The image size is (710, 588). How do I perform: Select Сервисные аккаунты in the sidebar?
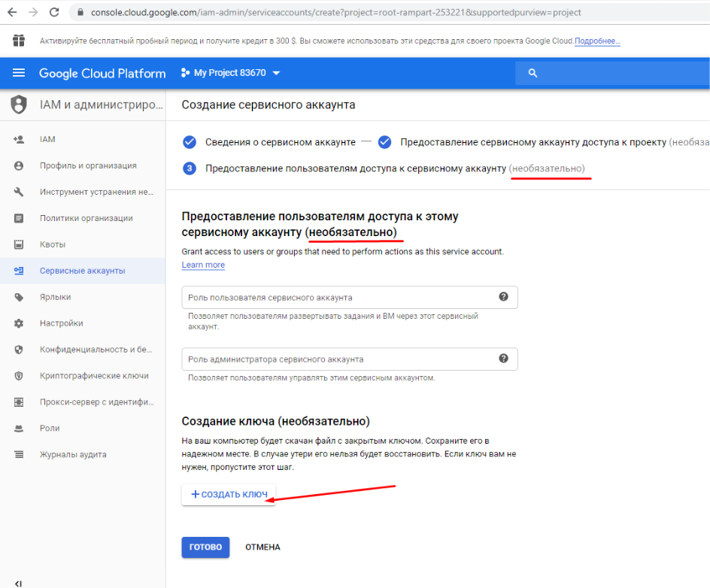click(83, 271)
